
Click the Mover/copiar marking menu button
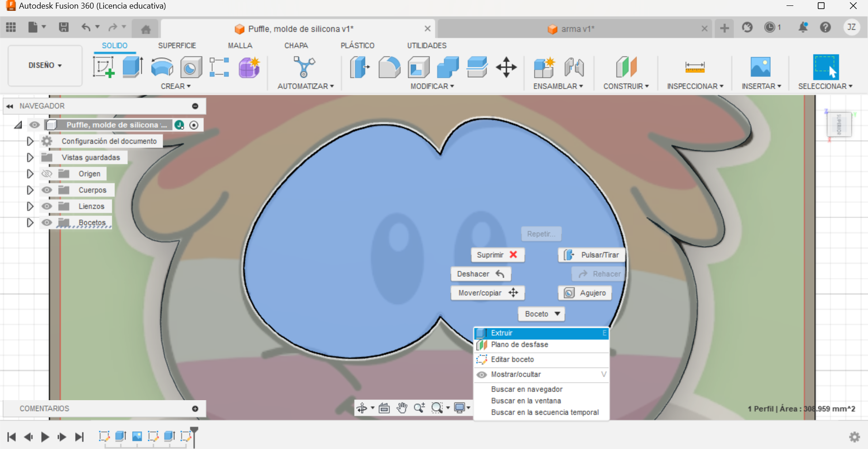click(487, 293)
